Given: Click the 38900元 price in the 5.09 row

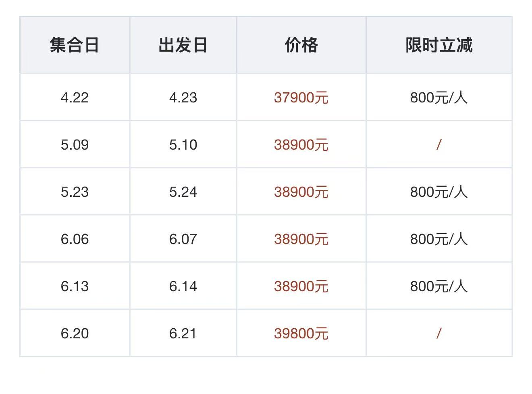Looking at the screenshot, I should pyautogui.click(x=301, y=145).
